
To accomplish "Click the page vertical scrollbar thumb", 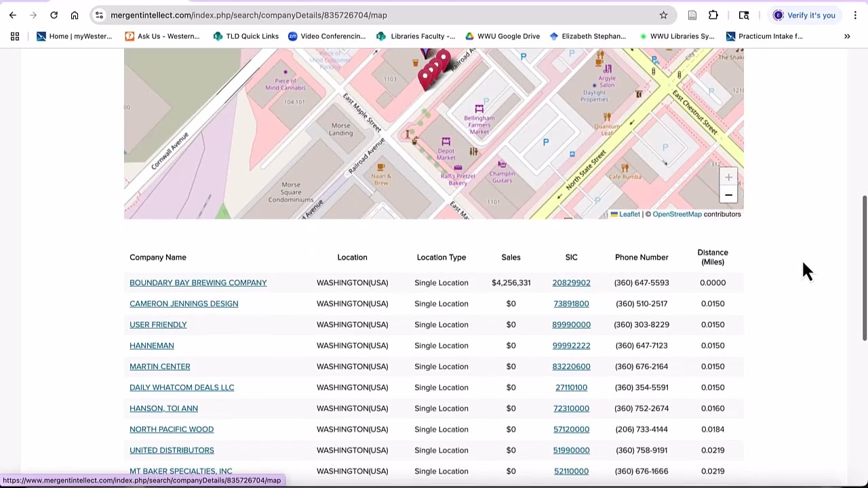I will tap(865, 268).
